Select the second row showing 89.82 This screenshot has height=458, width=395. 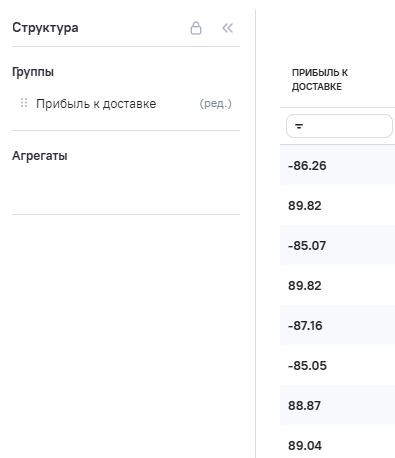[337, 285]
